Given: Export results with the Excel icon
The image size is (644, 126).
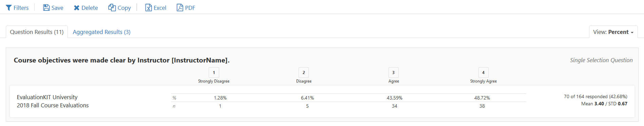Looking at the screenshot, I should [x=148, y=7].
